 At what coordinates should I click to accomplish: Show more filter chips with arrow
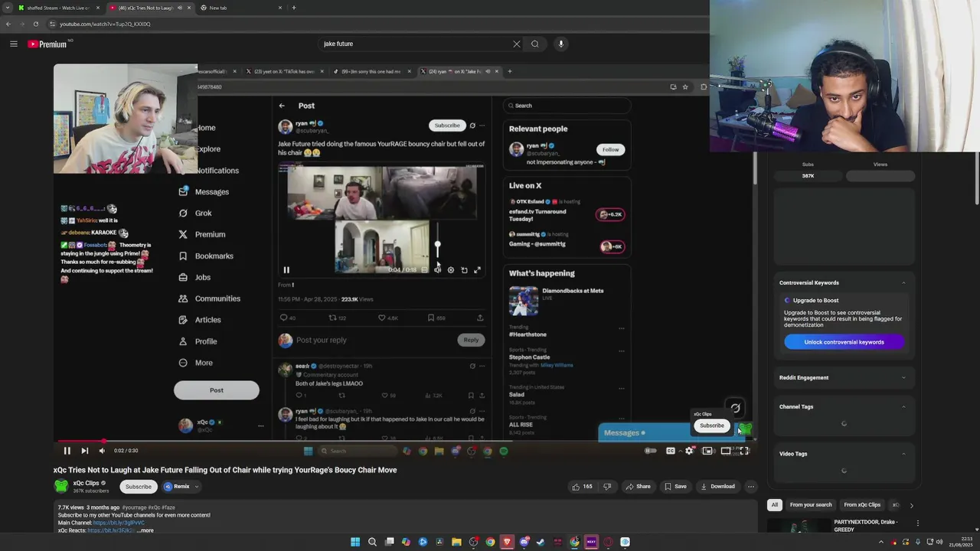(911, 505)
